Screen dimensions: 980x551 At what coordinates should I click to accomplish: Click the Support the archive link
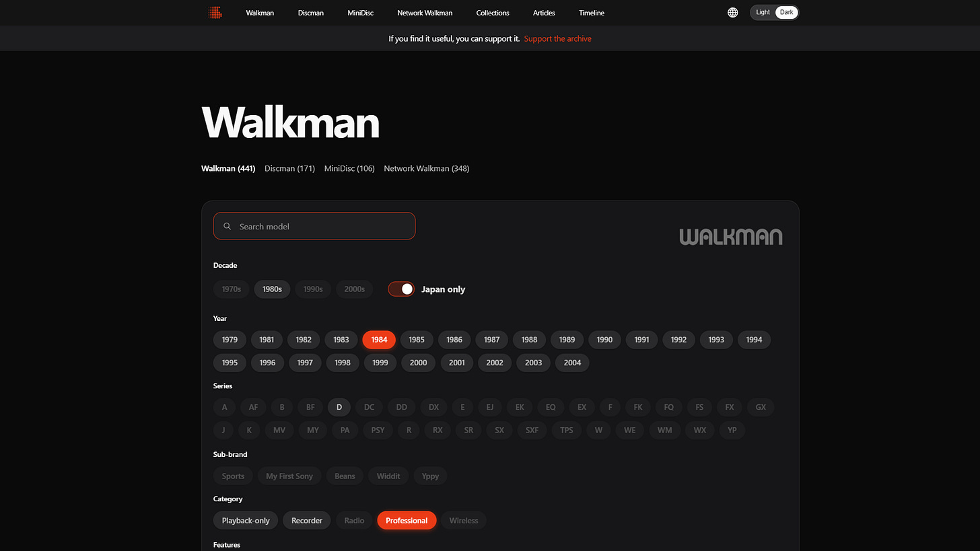(557, 39)
